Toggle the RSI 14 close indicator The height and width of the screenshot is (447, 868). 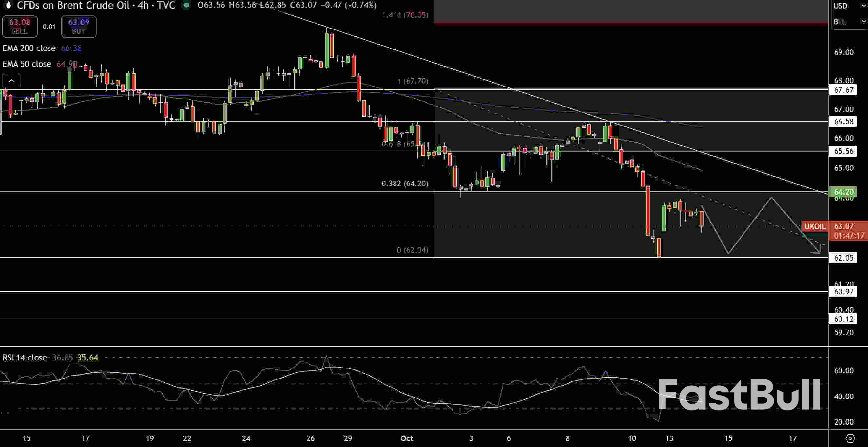pos(25,357)
